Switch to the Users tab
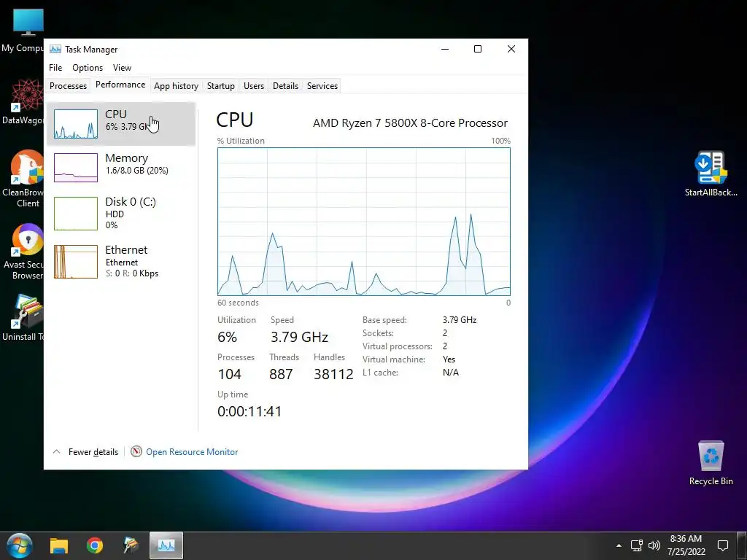The image size is (747, 560). click(x=253, y=86)
